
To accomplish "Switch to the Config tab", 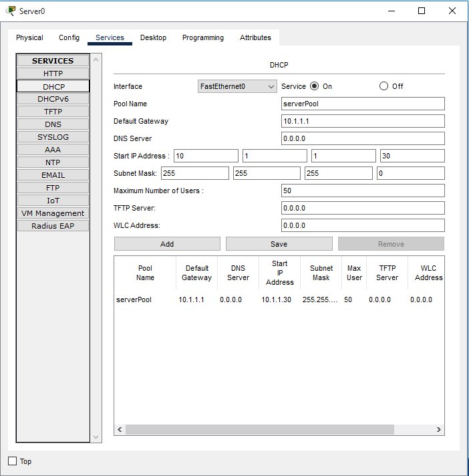I will point(69,37).
